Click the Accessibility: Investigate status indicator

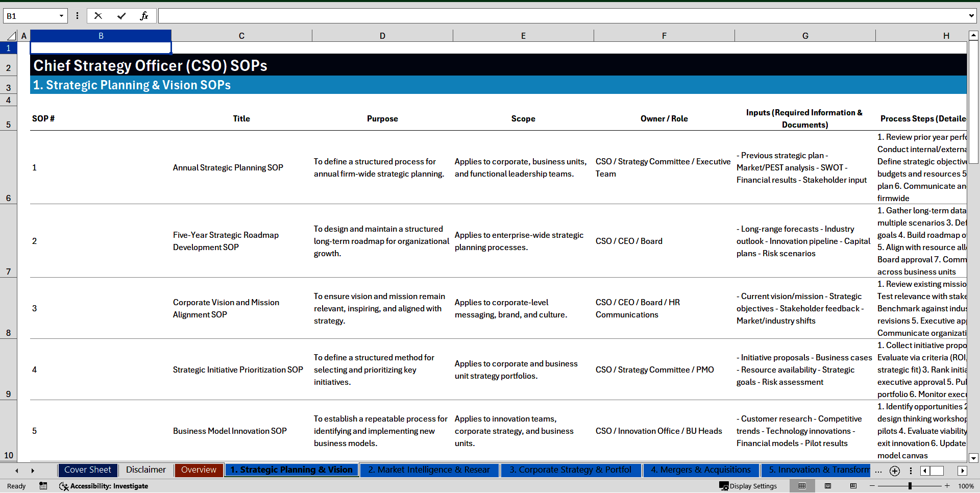tap(104, 486)
